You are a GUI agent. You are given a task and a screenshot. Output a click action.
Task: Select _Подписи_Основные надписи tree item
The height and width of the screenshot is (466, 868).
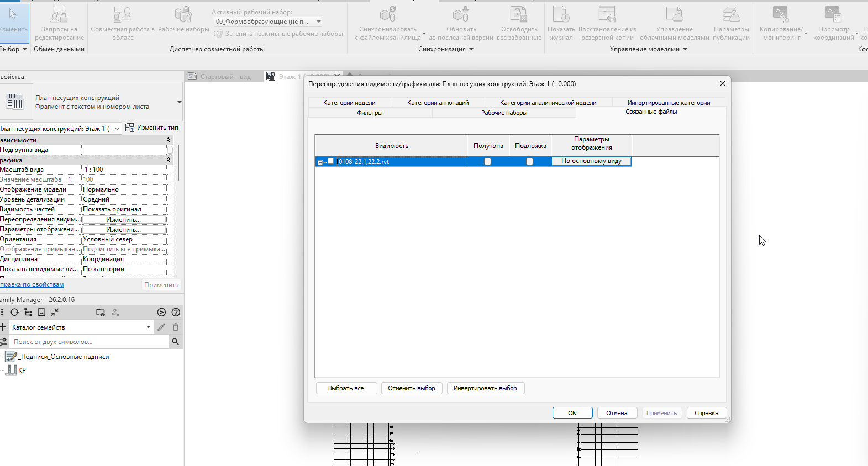64,357
